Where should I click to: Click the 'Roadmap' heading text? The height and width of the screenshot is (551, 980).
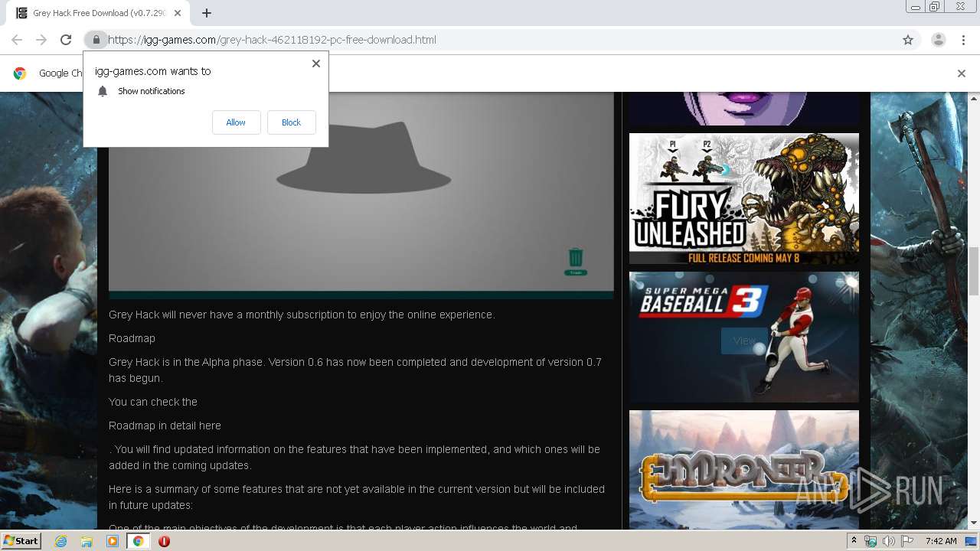(x=132, y=338)
